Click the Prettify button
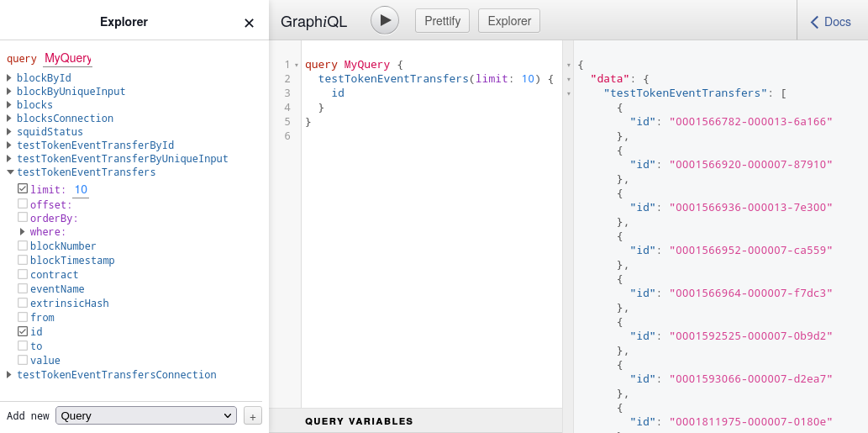The image size is (868, 433). [x=442, y=21]
